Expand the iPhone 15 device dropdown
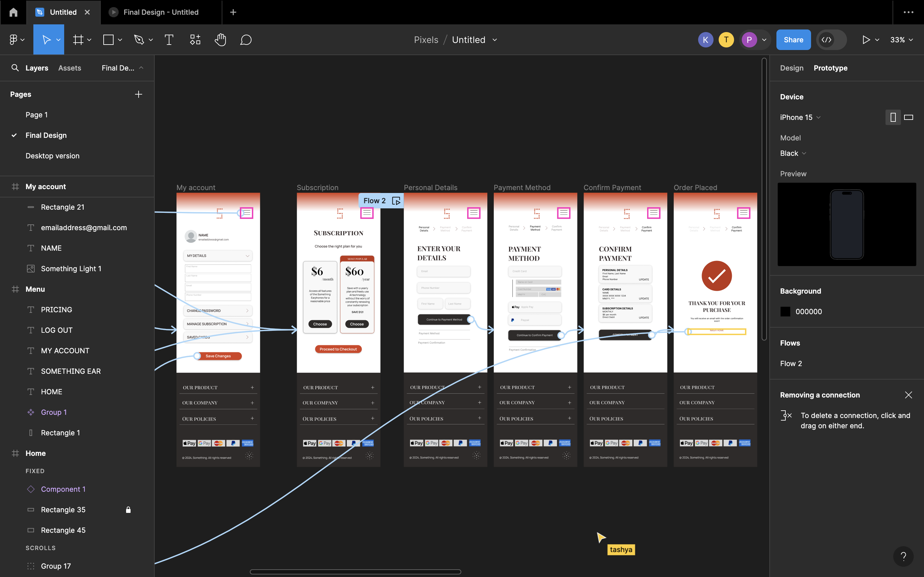This screenshot has width=924, height=577. (800, 117)
